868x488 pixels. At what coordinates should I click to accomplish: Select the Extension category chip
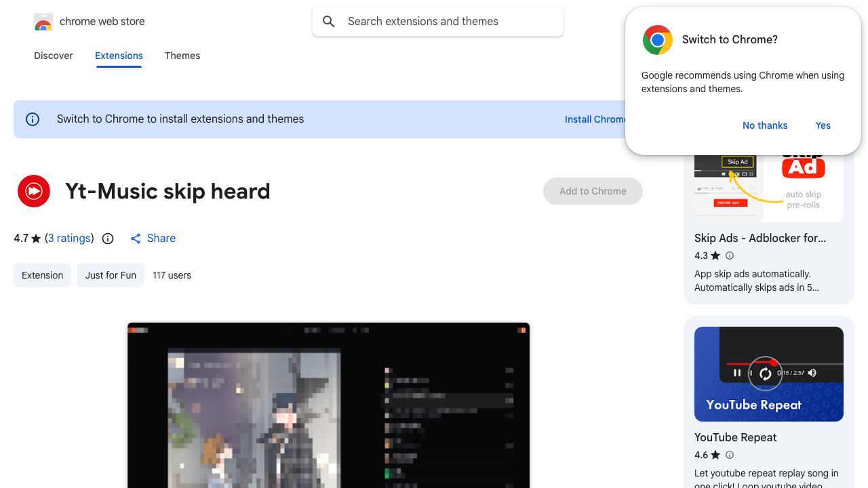coord(42,275)
